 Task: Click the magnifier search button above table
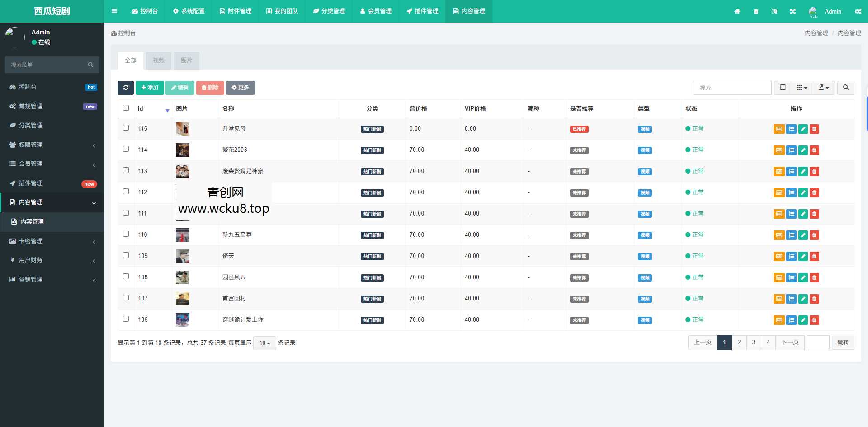pos(845,88)
